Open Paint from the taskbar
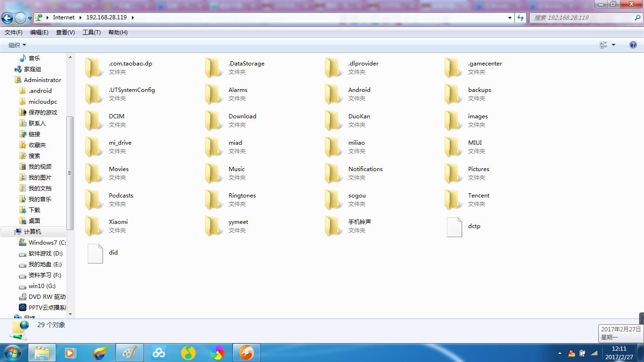Image resolution: width=644 pixels, height=362 pixels. pos(129,353)
